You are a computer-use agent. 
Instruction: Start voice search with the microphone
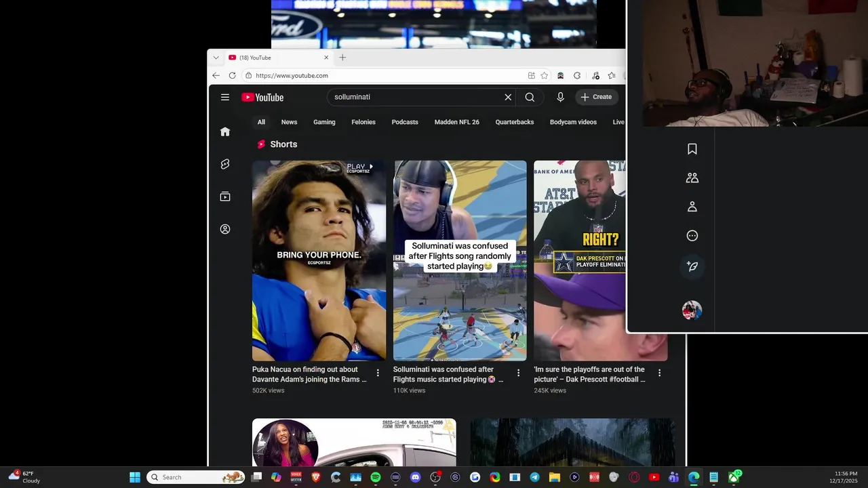(x=560, y=97)
